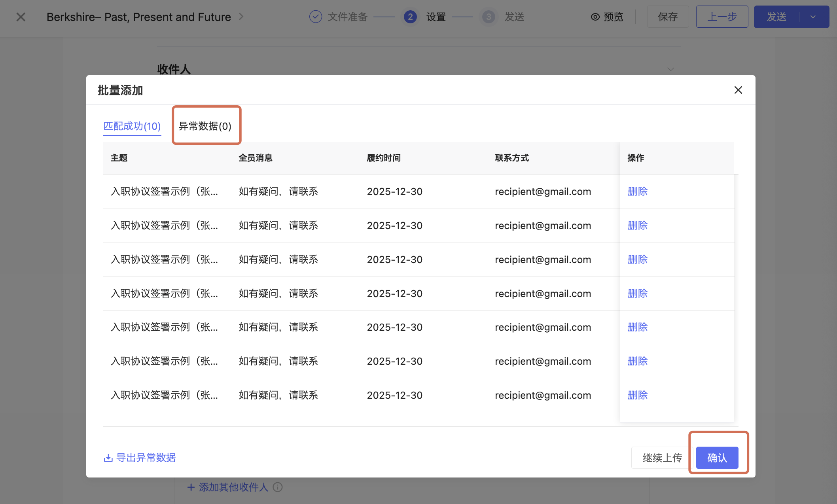Click the eye icon next to 预览
This screenshot has width=837, height=504.
point(595,17)
